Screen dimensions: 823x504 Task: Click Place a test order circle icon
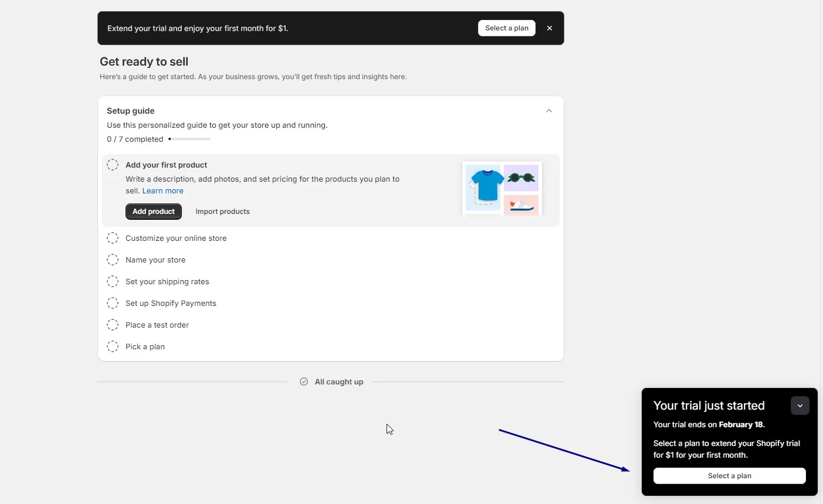pyautogui.click(x=113, y=325)
